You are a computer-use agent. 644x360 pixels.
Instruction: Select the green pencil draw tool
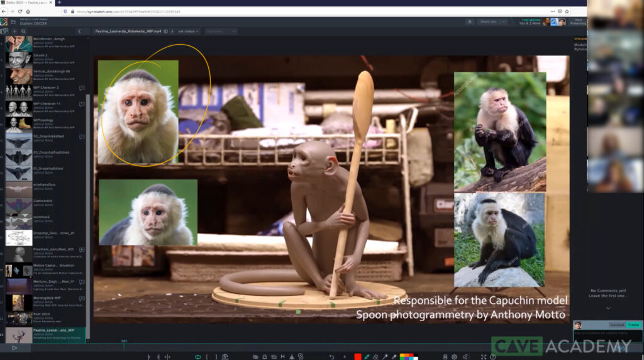point(367,357)
